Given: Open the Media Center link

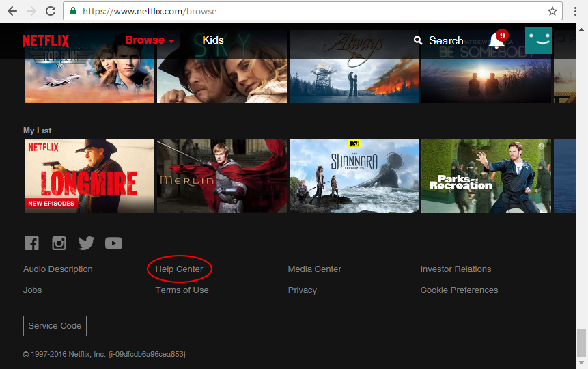Looking at the screenshot, I should tap(315, 269).
